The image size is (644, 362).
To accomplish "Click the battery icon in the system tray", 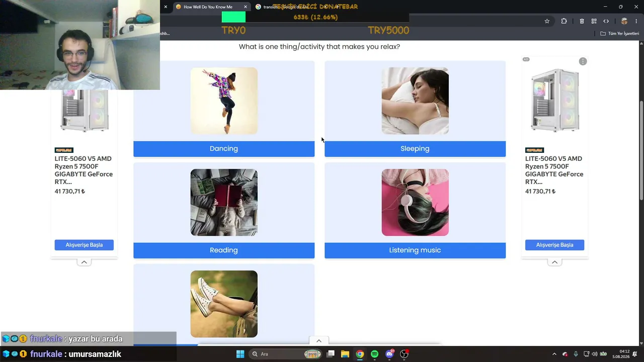I will [x=603, y=354].
